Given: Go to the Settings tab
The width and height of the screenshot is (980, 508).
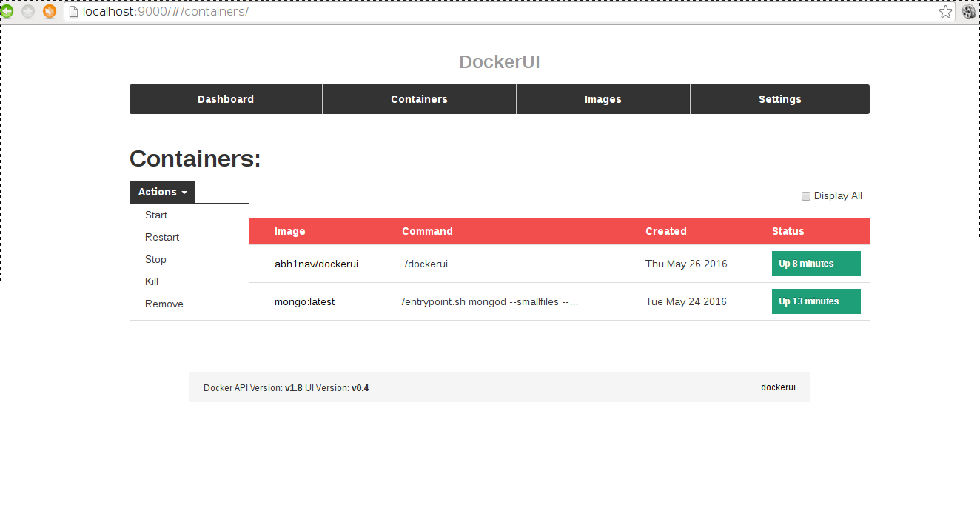Looking at the screenshot, I should tap(779, 99).
